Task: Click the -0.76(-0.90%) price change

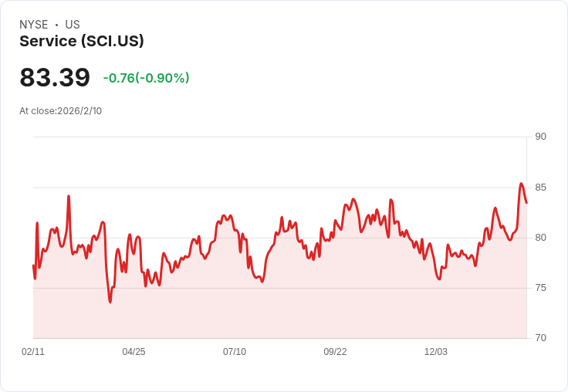Action: coord(146,78)
